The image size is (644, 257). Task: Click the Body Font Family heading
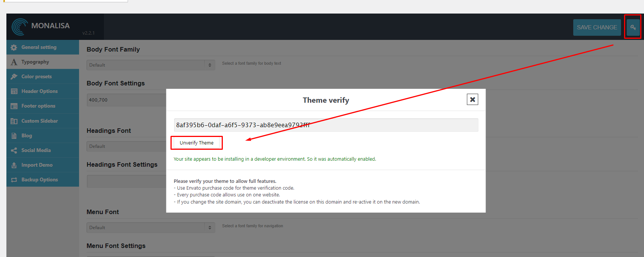(x=113, y=49)
